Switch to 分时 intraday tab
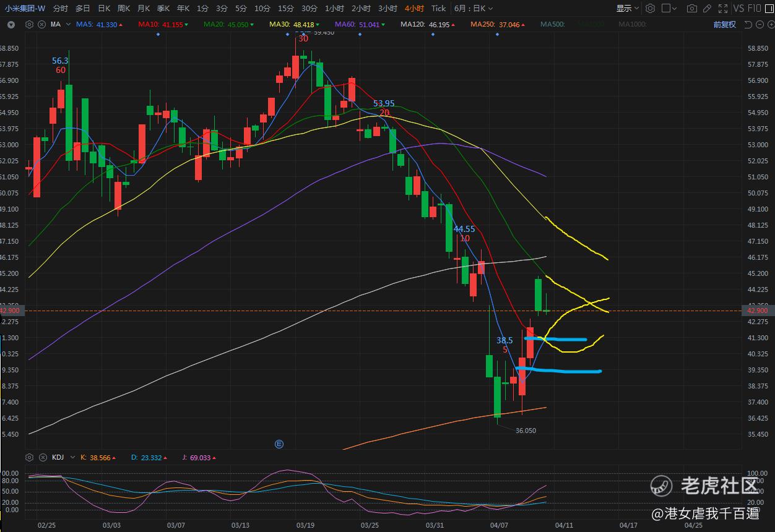This screenshot has height=532, width=775. tap(61, 8)
